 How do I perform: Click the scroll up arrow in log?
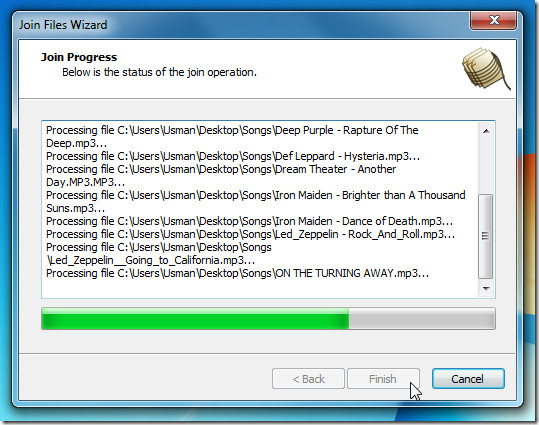[486, 131]
